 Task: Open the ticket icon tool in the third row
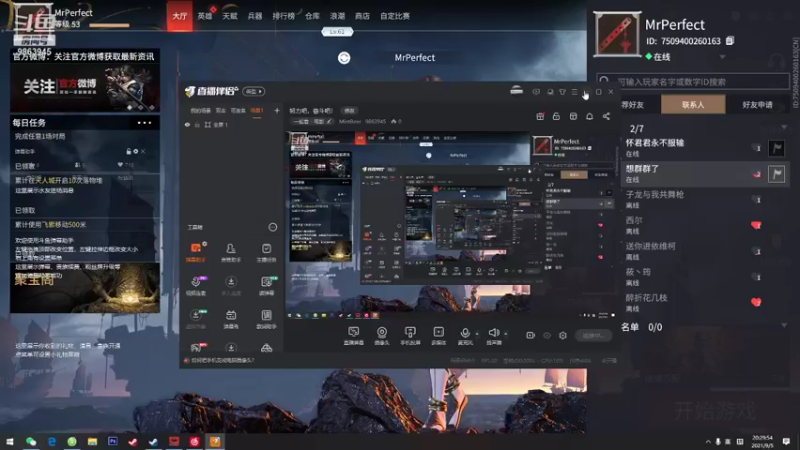(231, 318)
